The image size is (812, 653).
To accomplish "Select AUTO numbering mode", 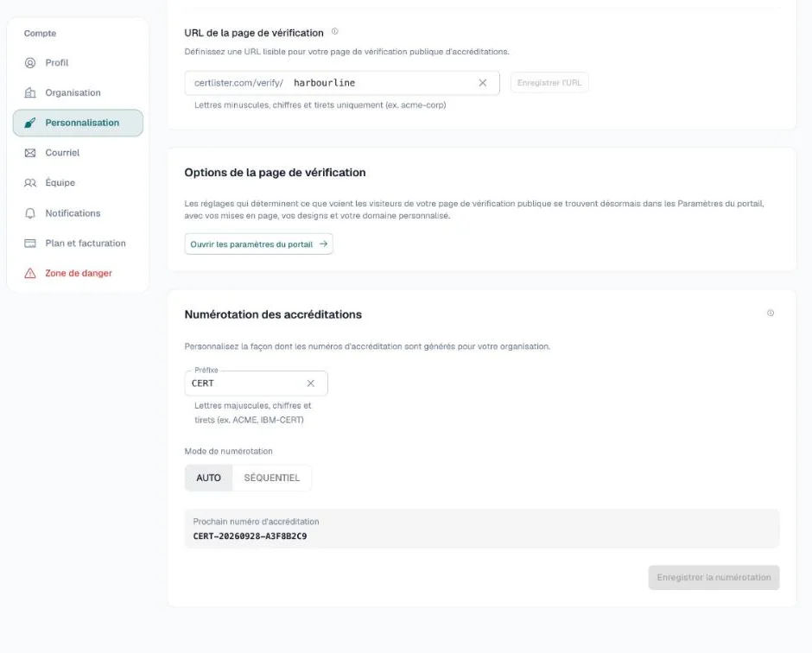I will point(209,478).
